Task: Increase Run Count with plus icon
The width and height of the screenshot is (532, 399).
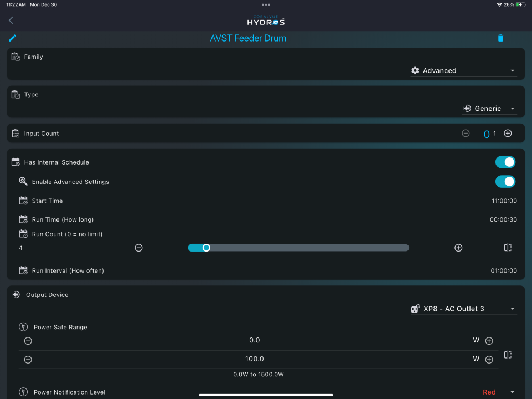Action: [458, 248]
